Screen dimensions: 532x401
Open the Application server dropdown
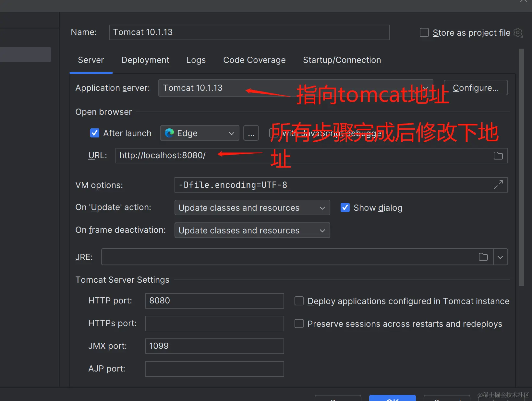(296, 88)
